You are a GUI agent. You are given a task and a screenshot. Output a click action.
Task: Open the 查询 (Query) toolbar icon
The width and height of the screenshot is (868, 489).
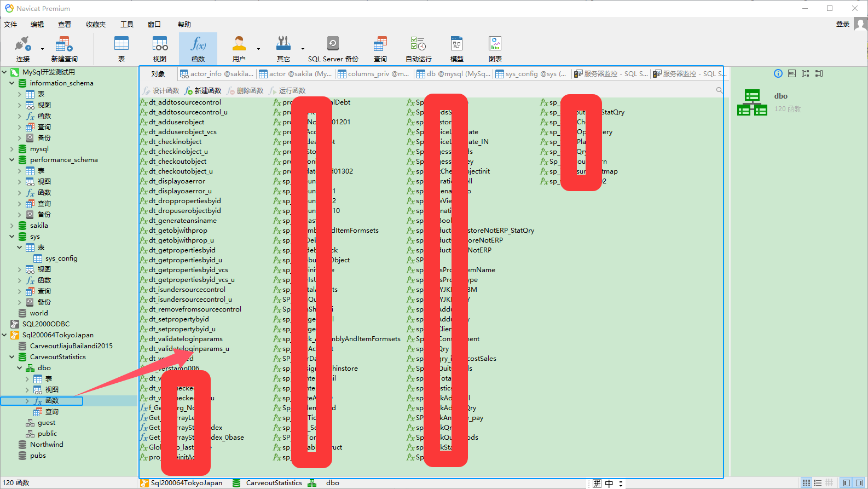click(380, 49)
